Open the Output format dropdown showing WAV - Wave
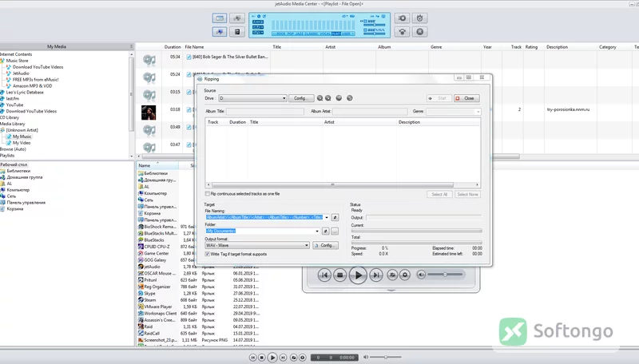The width and height of the screenshot is (639, 364). point(257,246)
